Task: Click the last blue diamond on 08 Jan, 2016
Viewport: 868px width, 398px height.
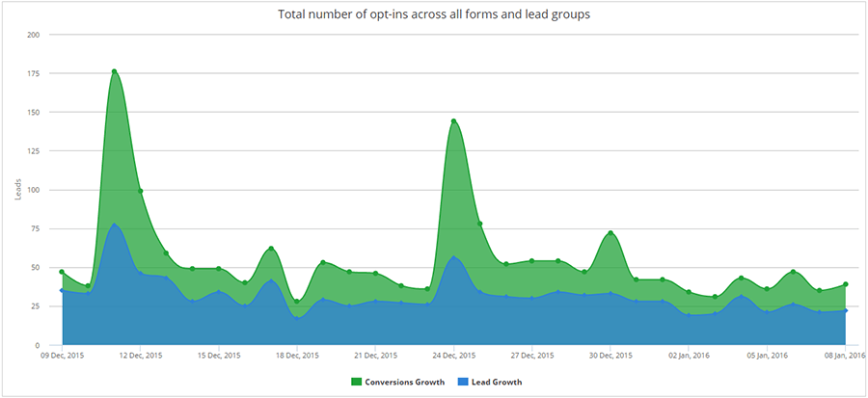Action: (x=846, y=310)
